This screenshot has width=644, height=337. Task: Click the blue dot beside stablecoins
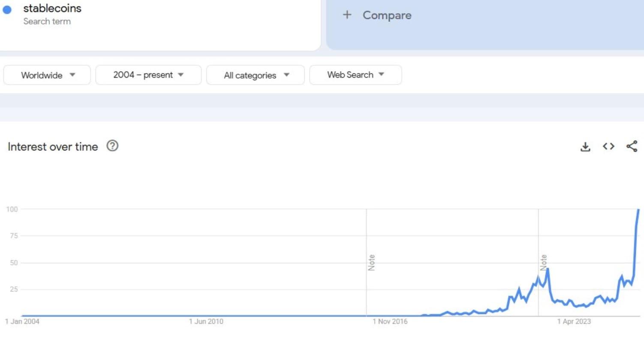point(7,9)
